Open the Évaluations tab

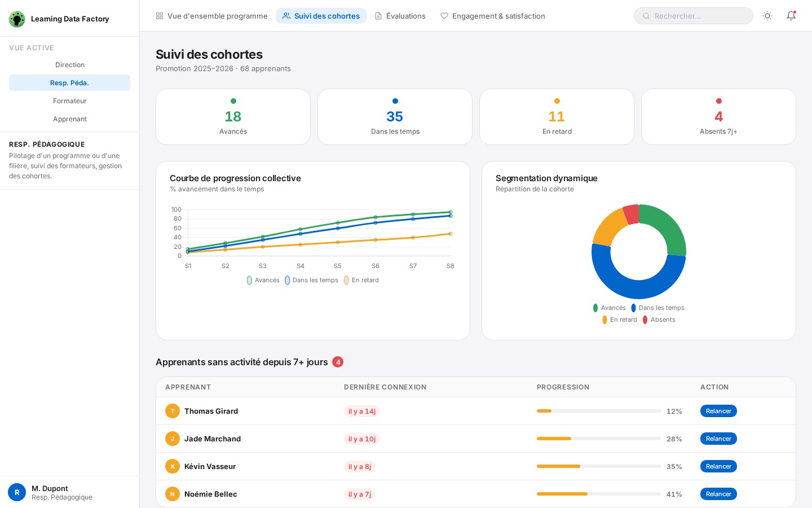[400, 16]
